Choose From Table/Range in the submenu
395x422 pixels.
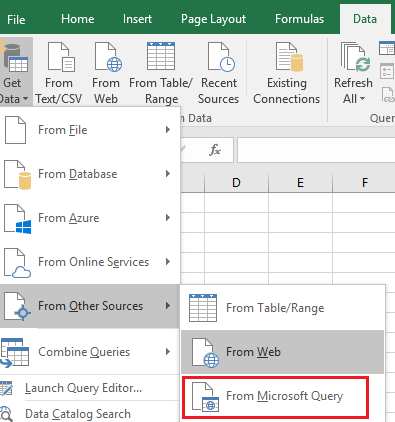point(283,308)
